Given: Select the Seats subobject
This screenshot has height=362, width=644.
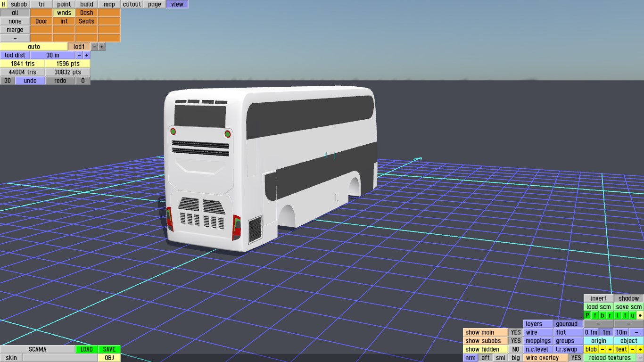Looking at the screenshot, I should point(87,21).
